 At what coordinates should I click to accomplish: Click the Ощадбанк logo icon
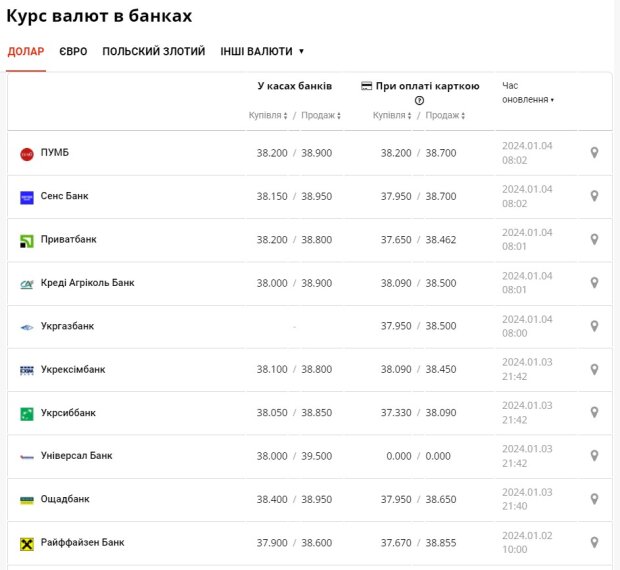[27, 500]
